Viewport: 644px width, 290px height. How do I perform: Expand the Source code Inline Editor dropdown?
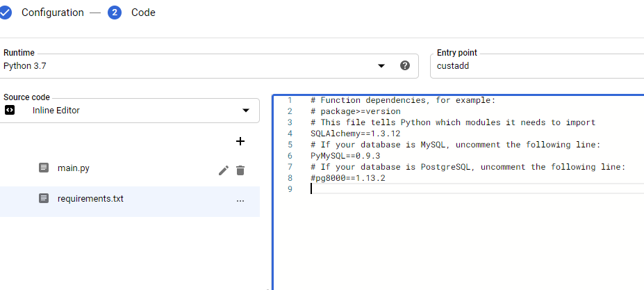pyautogui.click(x=130, y=111)
